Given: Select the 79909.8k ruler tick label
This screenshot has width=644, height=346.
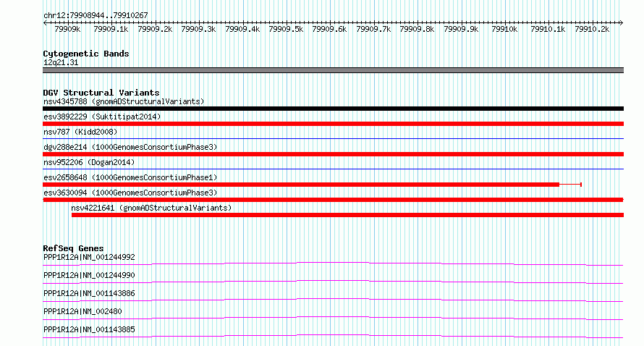Looking at the screenshot, I should tap(417, 29).
